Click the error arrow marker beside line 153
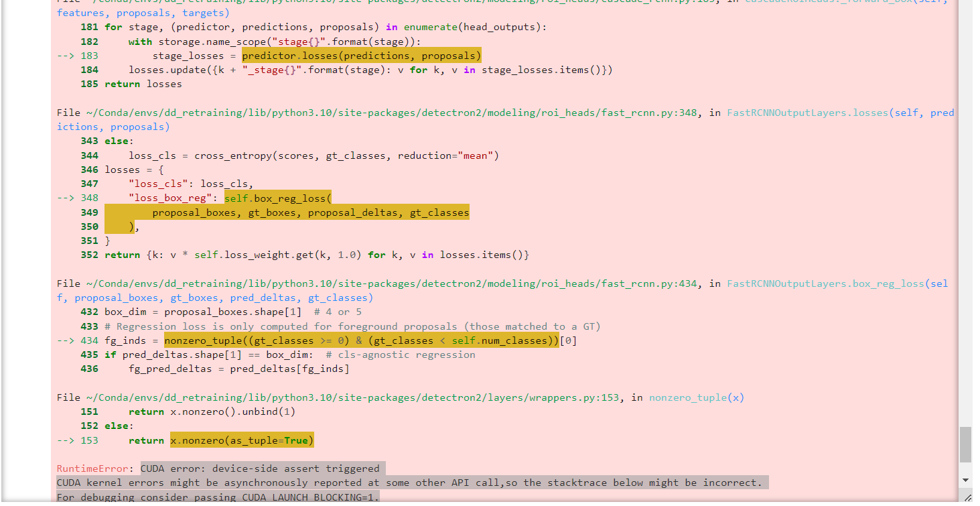Viewport: 980px width, 506px height. coord(65,440)
